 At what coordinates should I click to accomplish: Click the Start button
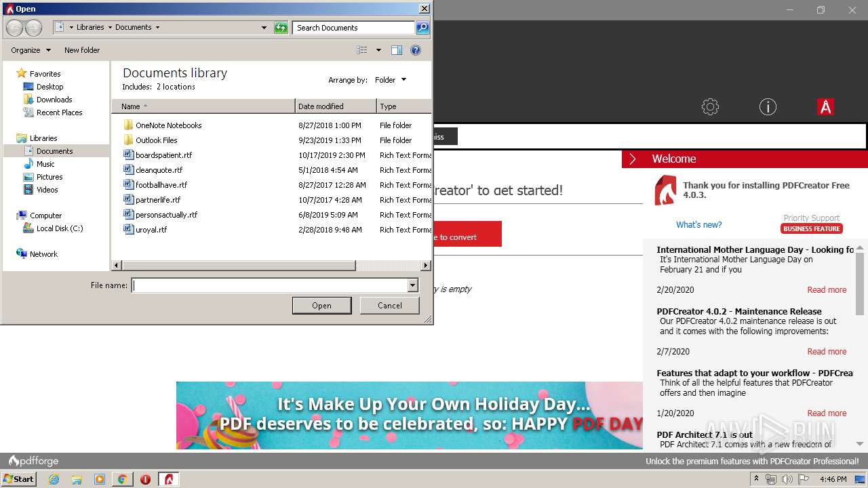19,479
